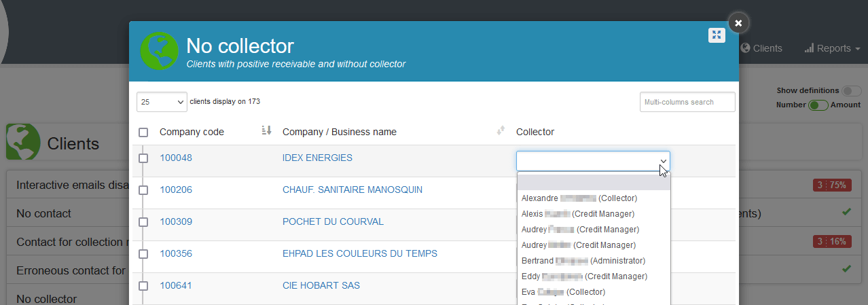
Task: Choose the Bertrand (Administrator) option
Action: click(583, 261)
